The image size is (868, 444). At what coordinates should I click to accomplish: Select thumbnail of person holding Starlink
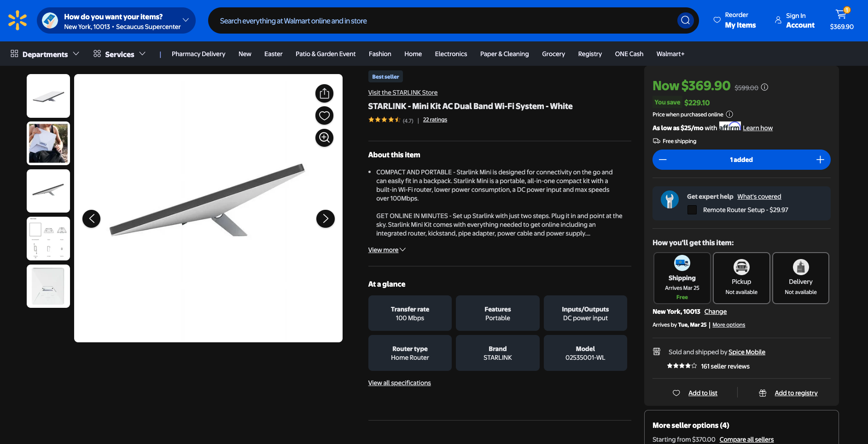(48, 143)
